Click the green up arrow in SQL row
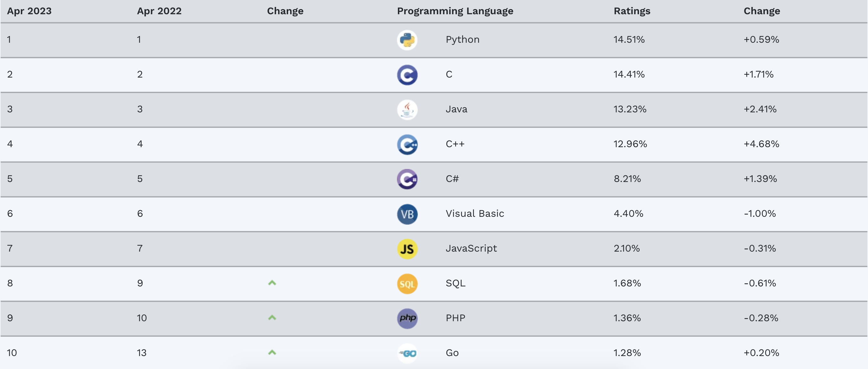868x369 pixels. 272,283
